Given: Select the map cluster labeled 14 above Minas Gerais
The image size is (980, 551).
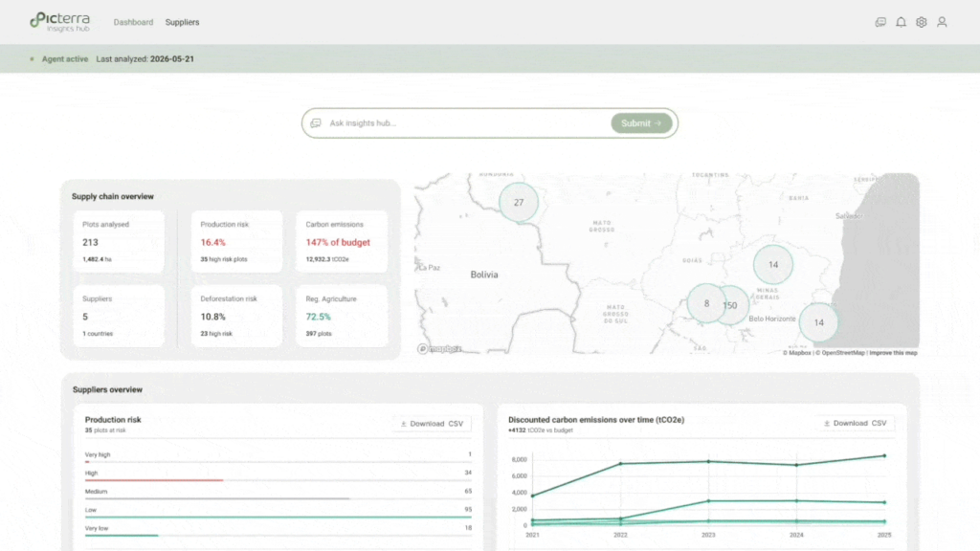Looking at the screenshot, I should tap(773, 264).
